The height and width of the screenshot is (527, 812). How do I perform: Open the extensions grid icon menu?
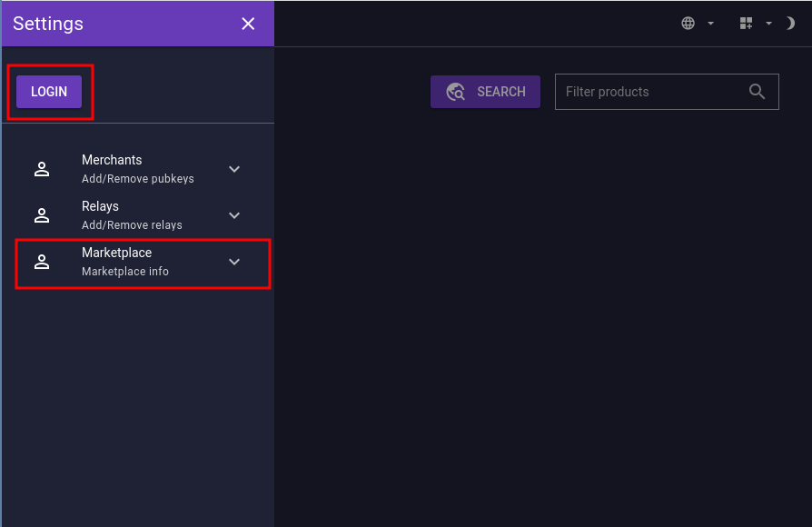(x=747, y=24)
